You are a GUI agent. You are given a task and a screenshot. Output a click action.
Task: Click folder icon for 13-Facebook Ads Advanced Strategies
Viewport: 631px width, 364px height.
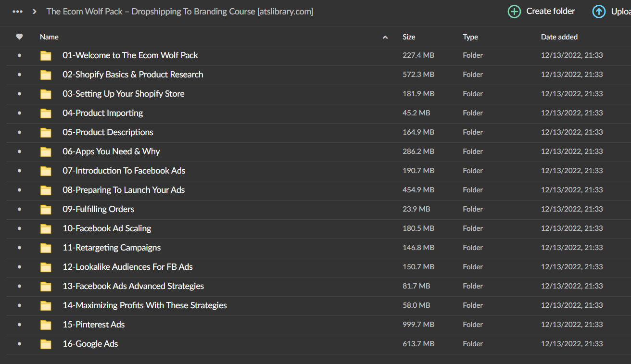(x=46, y=287)
